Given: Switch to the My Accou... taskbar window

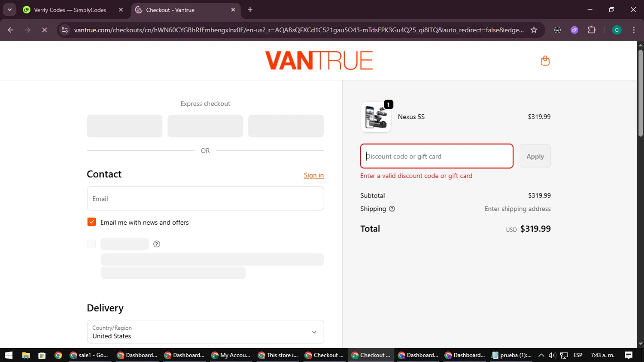Looking at the screenshot, I should 231,355.
